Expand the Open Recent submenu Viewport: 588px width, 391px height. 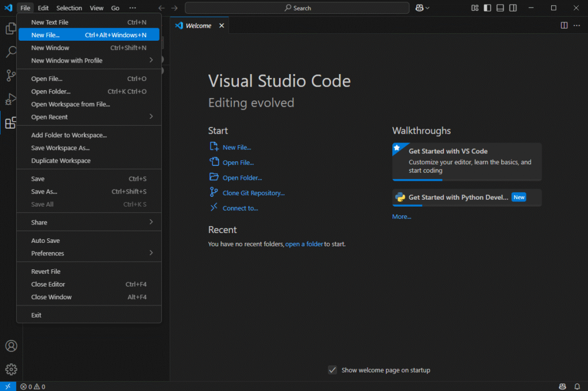[x=89, y=117]
